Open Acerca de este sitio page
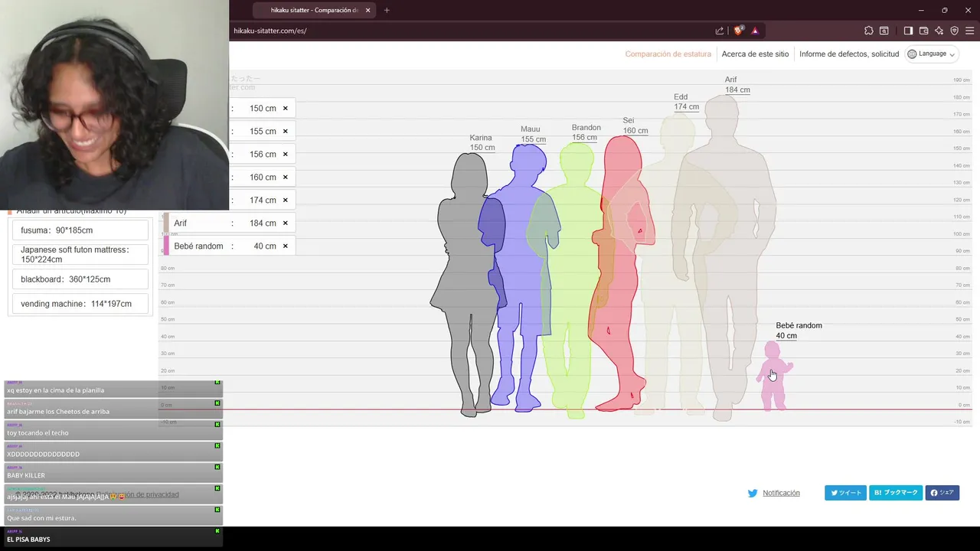The width and height of the screenshot is (980, 551). [x=755, y=54]
